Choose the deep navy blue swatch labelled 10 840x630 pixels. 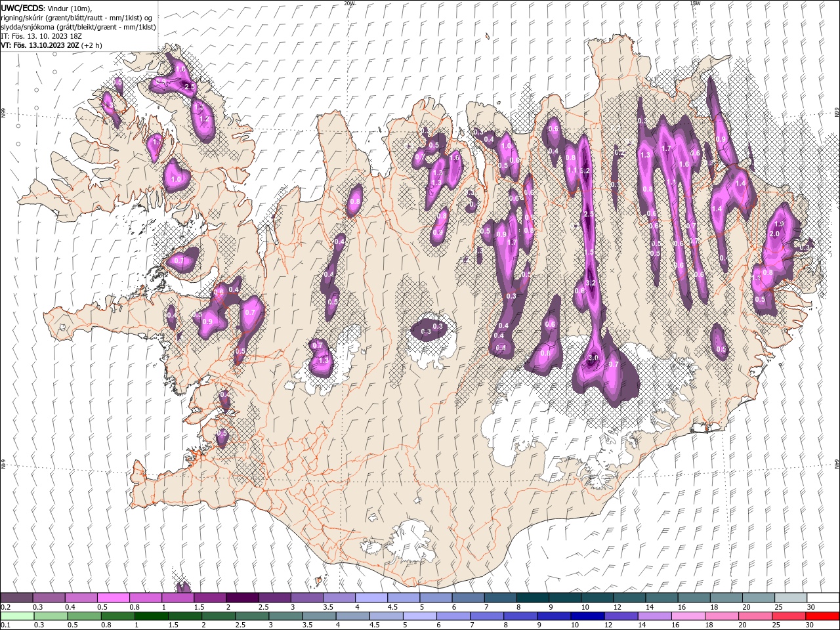(x=587, y=616)
